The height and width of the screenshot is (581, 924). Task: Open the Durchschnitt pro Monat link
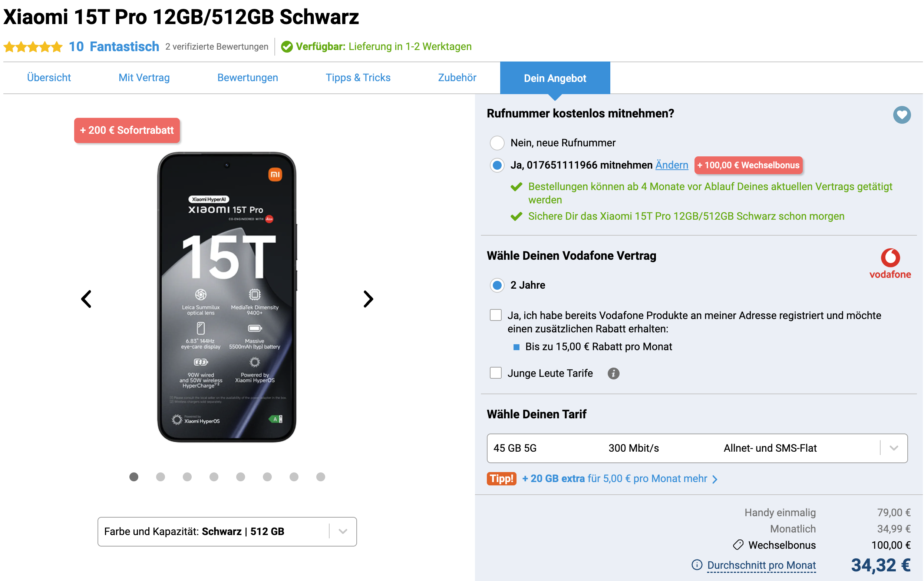coord(761,565)
